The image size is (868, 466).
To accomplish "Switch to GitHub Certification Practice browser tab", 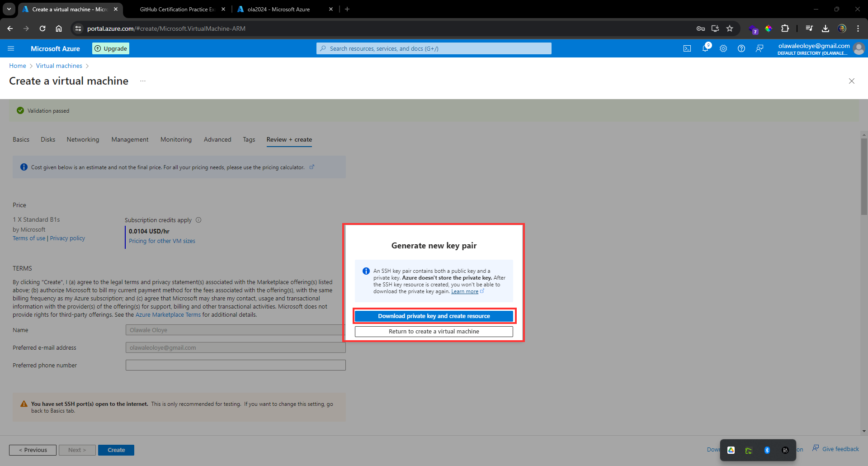I will pyautogui.click(x=177, y=9).
